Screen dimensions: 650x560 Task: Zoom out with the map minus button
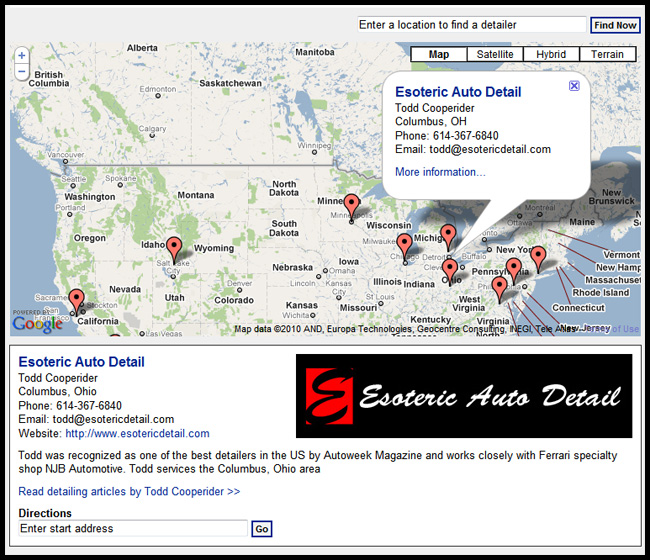(22, 72)
